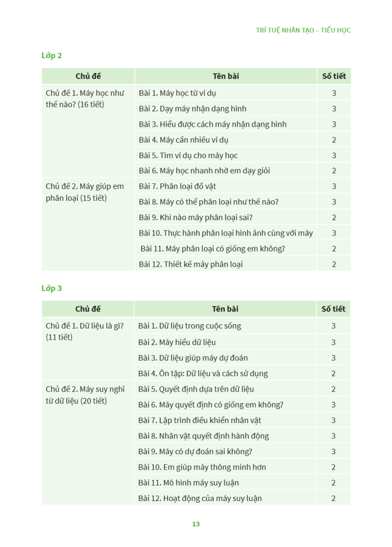Screen dimensions: 392x547
Task: Select 'Bài 3. Hiểu được cách máy nhận dạng hình'
Action: (x=213, y=124)
